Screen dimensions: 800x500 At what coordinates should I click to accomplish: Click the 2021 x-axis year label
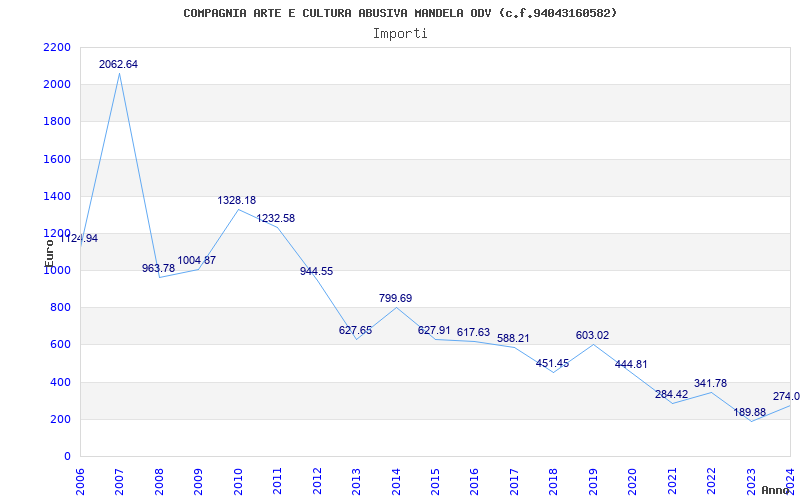click(671, 481)
